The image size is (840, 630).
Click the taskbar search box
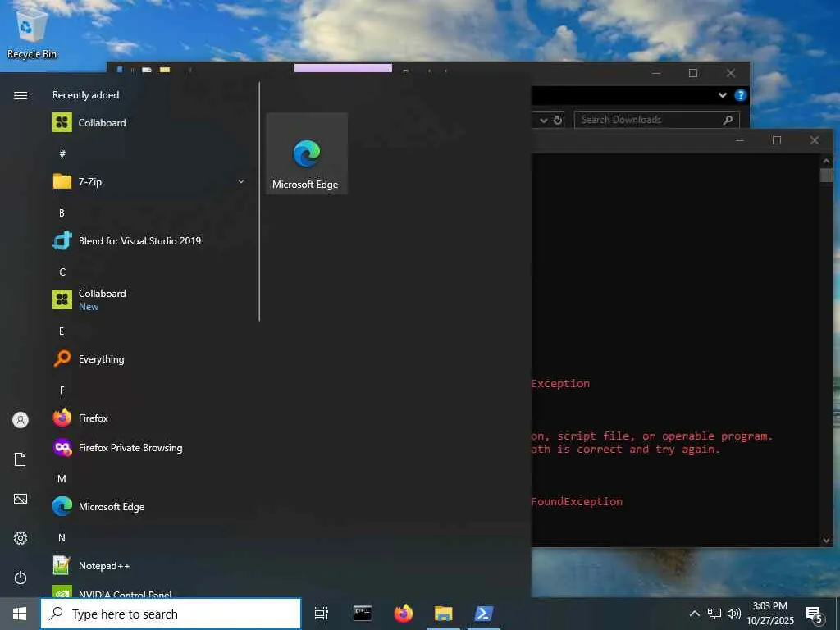coord(171,614)
